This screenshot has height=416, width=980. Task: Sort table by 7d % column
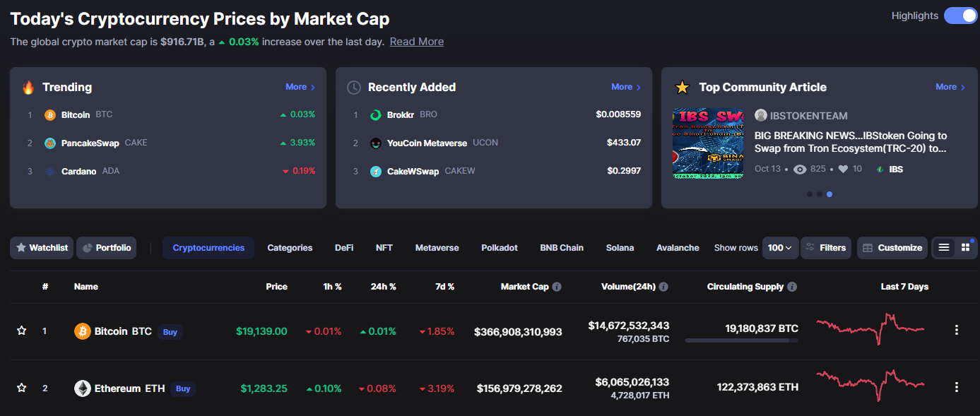444,287
